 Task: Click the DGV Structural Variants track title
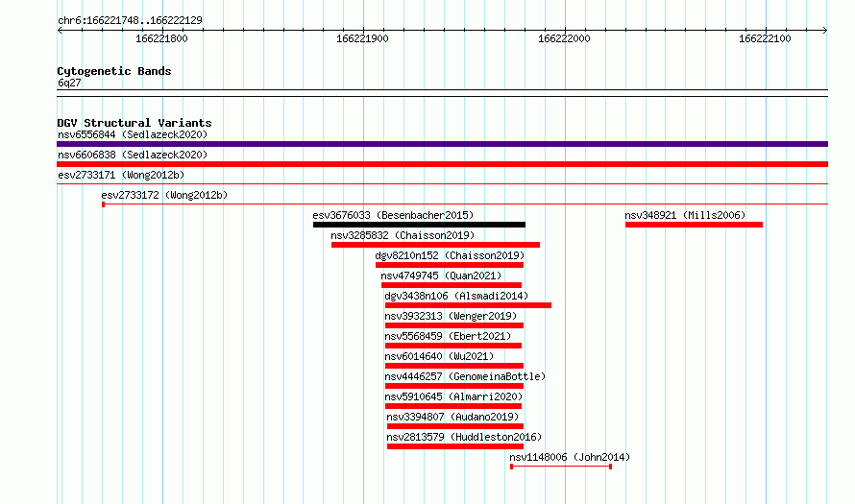click(134, 123)
